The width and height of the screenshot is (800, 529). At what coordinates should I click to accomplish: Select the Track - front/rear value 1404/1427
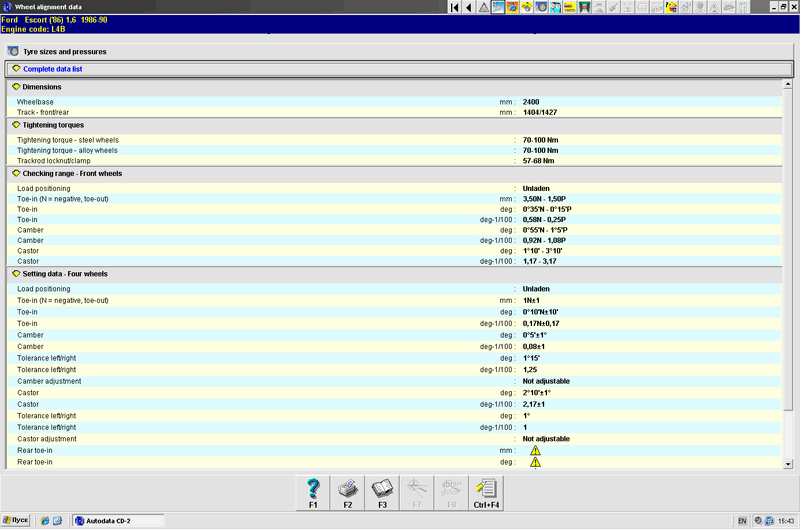[x=540, y=112]
